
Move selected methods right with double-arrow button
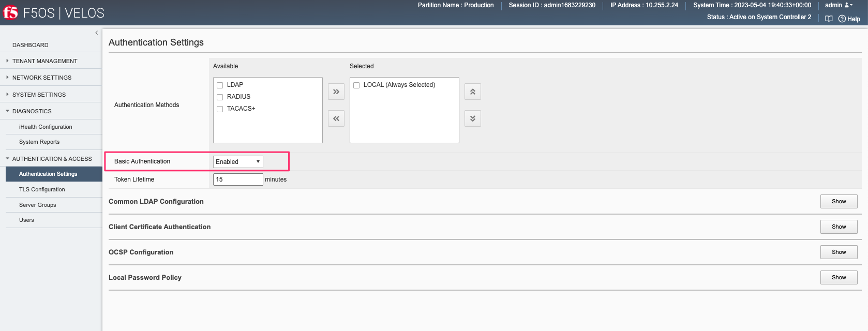pos(336,92)
